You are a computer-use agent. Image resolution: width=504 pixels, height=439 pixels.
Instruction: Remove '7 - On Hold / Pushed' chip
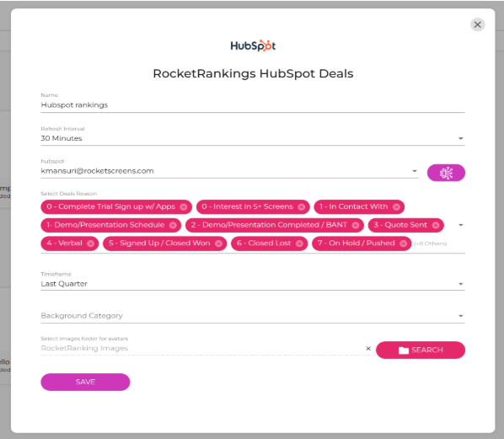[403, 244]
